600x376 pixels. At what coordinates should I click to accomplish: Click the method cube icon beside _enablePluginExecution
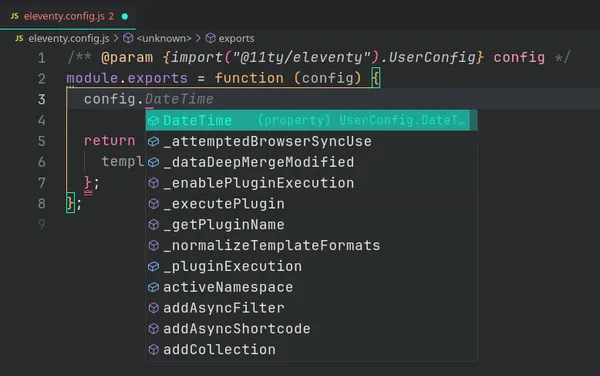pyautogui.click(x=153, y=183)
